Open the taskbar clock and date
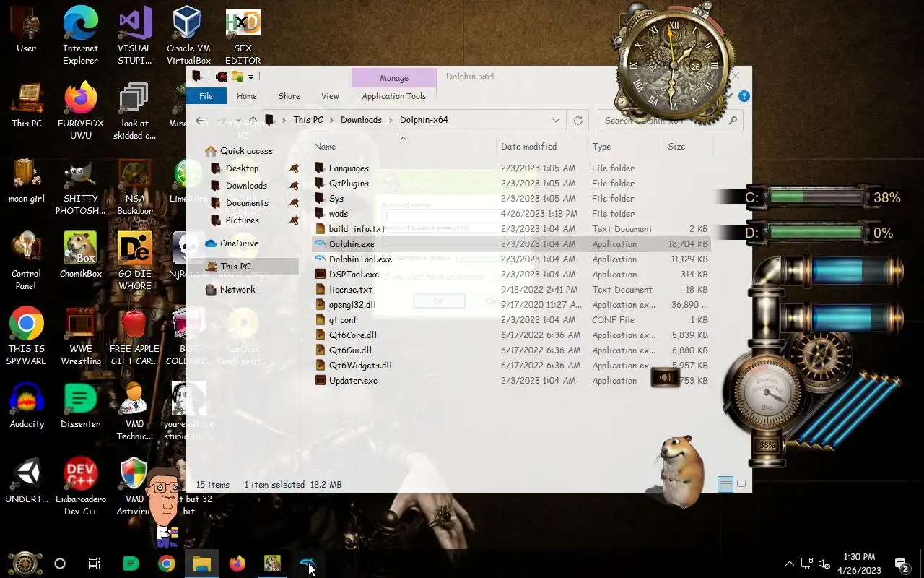924x578 pixels. [859, 564]
